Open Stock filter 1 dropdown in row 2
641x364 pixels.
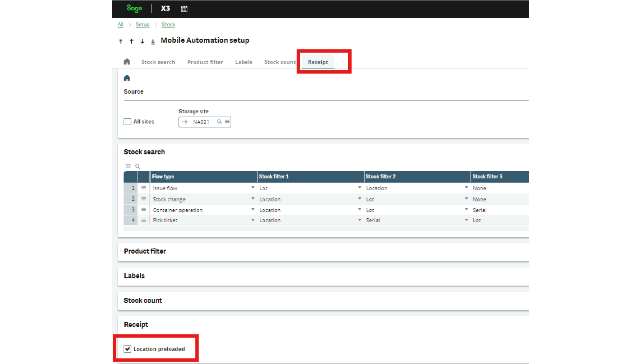(360, 199)
